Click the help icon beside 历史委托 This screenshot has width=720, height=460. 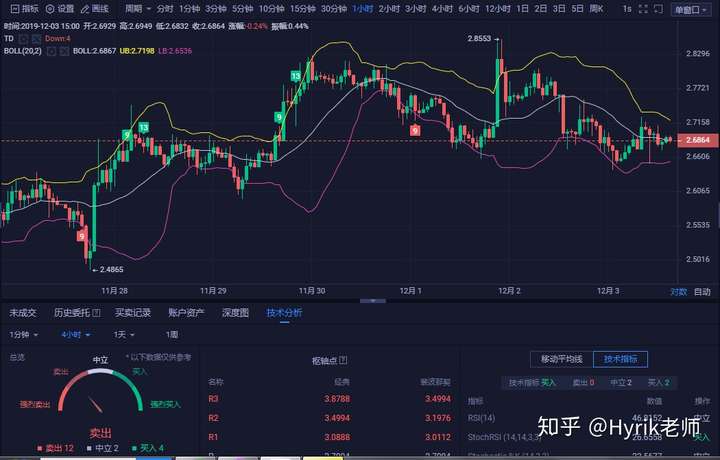coord(96,313)
